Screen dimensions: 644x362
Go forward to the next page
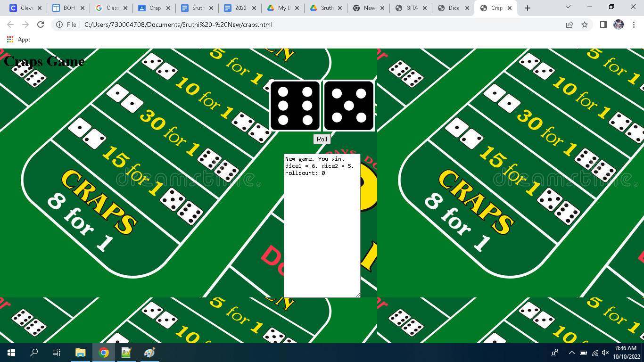point(25,25)
